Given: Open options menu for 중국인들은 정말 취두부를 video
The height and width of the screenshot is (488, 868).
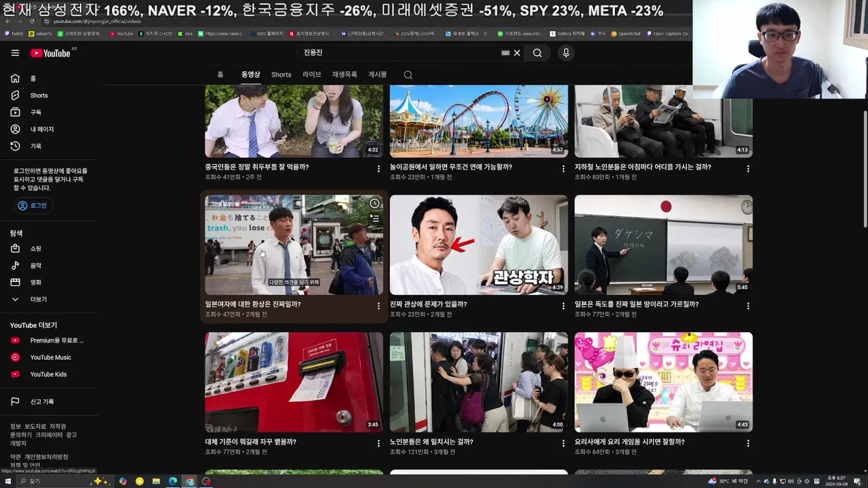Looking at the screenshot, I should 378,169.
